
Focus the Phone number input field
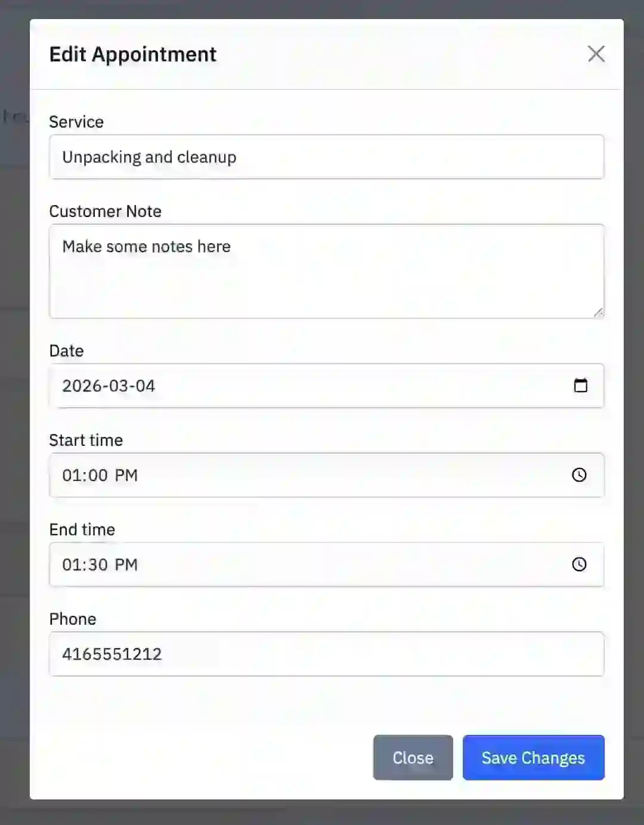[x=326, y=654]
